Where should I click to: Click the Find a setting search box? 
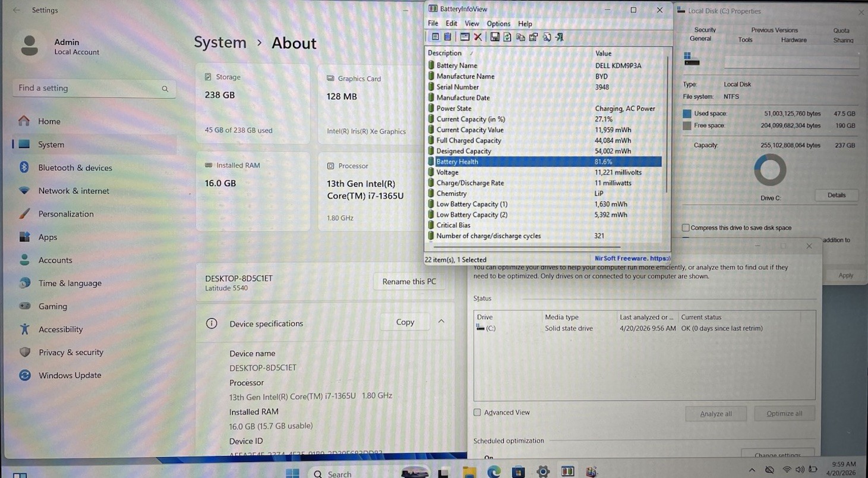94,88
